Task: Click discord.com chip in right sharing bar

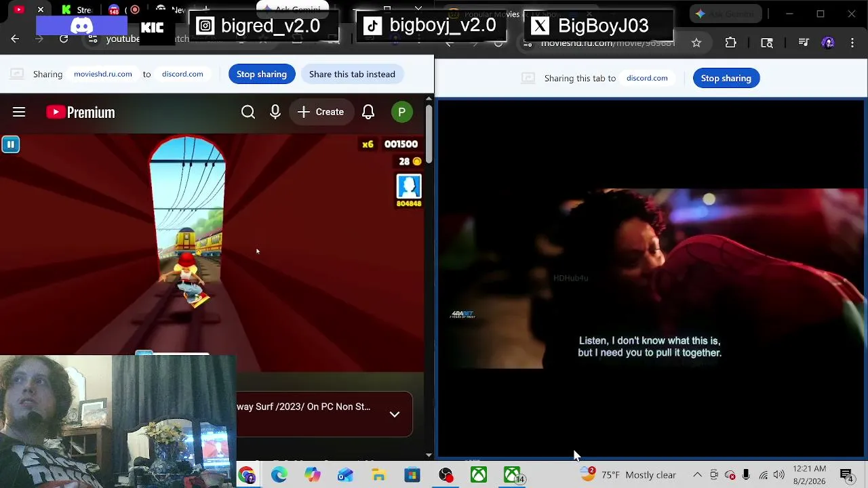Action: pos(647,78)
